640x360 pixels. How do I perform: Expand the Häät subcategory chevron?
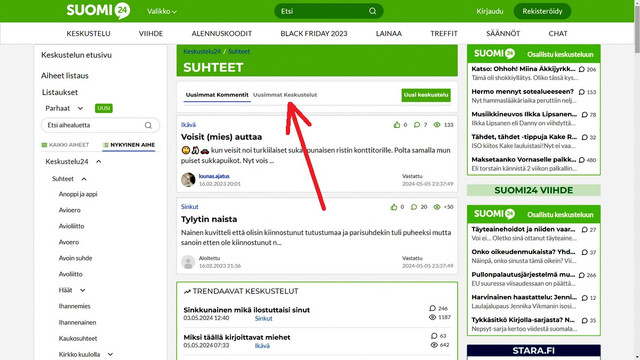(82, 290)
